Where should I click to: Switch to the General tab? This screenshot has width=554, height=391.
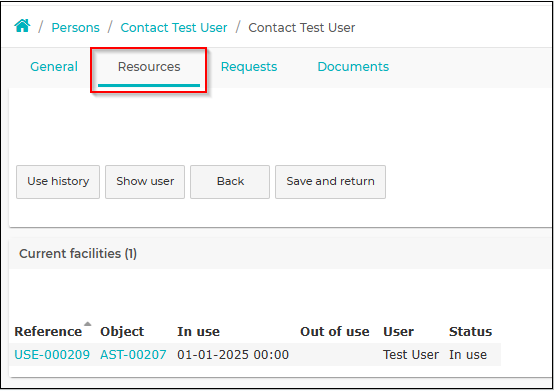54,67
